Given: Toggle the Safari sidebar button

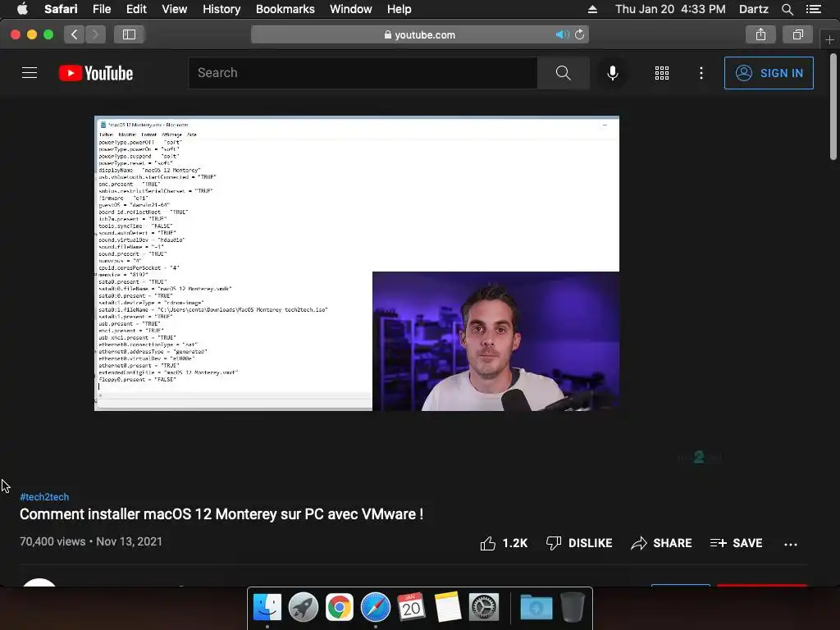Looking at the screenshot, I should point(129,34).
